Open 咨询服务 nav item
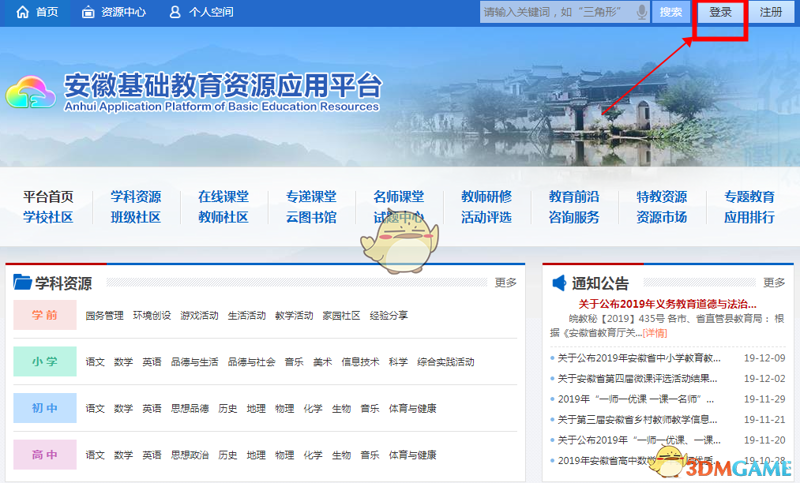 [x=574, y=217]
